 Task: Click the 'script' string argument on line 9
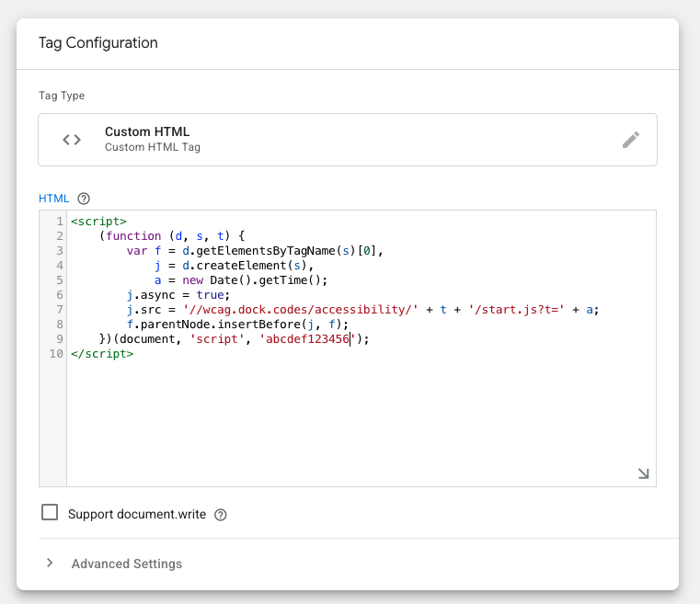(x=216, y=339)
